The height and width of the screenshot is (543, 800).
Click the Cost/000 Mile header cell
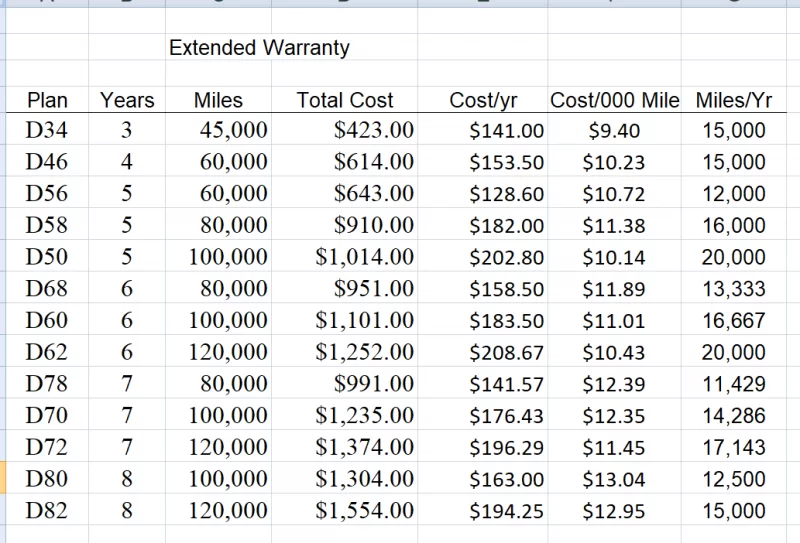pyautogui.click(x=614, y=100)
